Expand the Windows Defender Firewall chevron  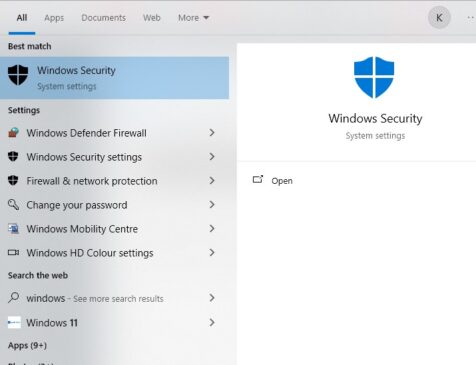pyautogui.click(x=212, y=133)
